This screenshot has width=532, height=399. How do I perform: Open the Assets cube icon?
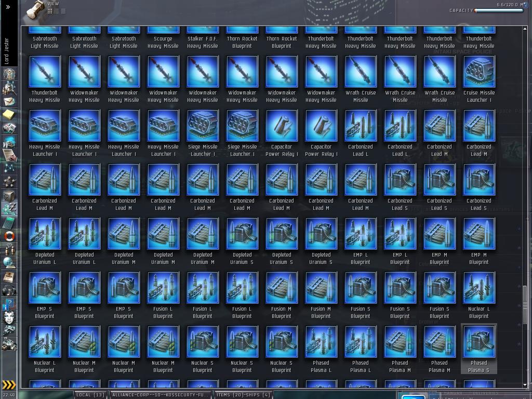(9, 195)
